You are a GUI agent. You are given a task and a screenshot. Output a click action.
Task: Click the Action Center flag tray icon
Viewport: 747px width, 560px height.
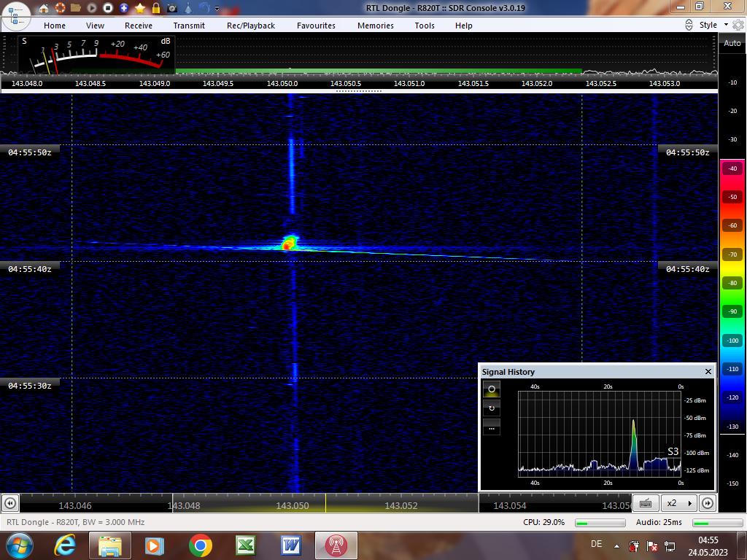tap(652, 546)
